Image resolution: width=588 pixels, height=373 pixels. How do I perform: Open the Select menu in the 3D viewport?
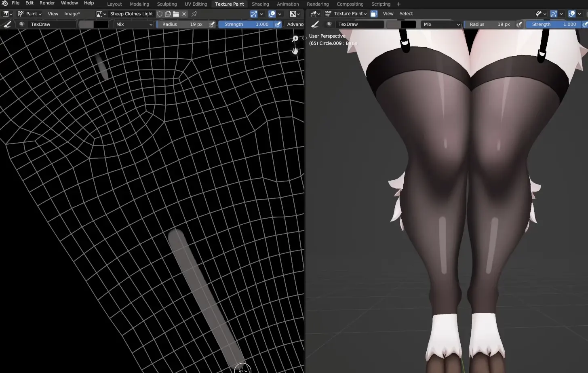click(406, 14)
